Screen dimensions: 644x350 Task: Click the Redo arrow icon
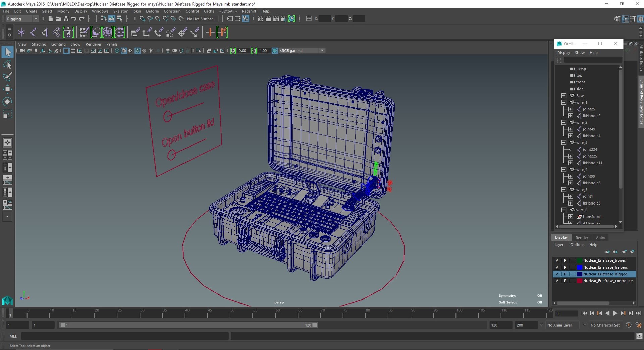(82, 19)
